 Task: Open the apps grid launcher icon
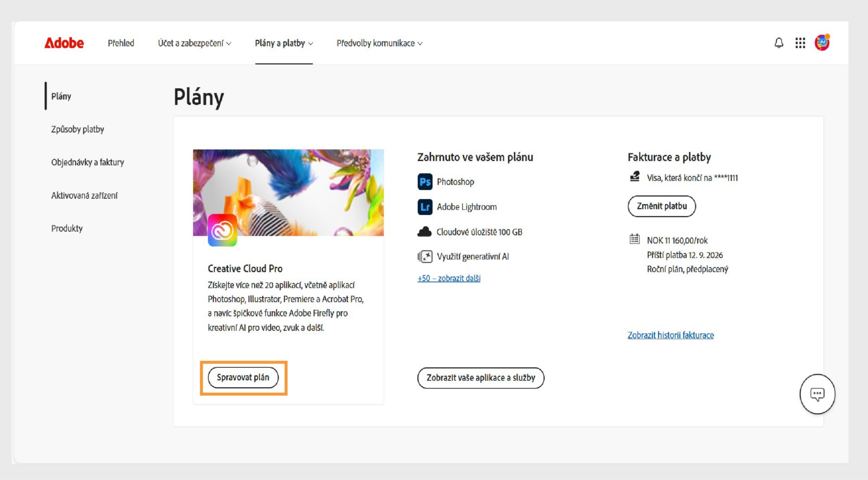(x=800, y=43)
